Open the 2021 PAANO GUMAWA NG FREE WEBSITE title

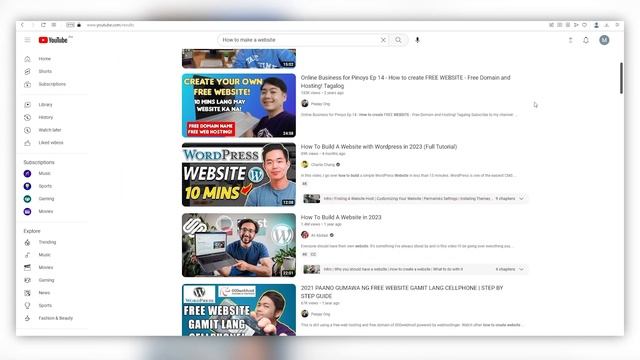(402, 292)
